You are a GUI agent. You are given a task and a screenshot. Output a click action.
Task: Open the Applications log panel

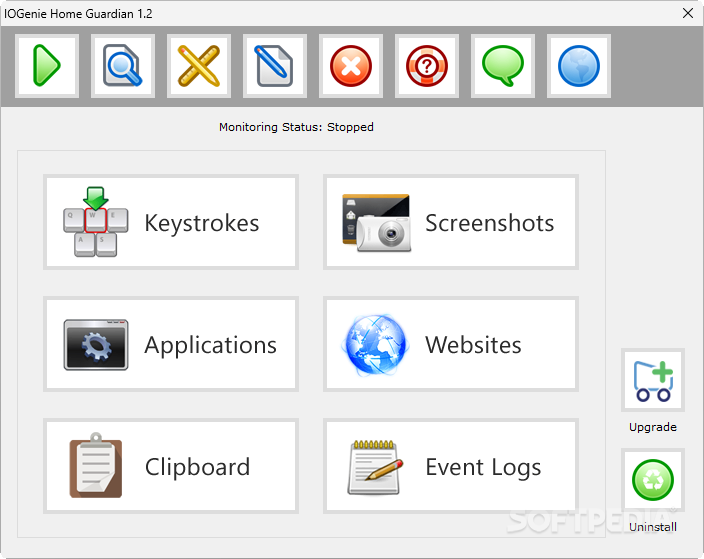pos(171,344)
